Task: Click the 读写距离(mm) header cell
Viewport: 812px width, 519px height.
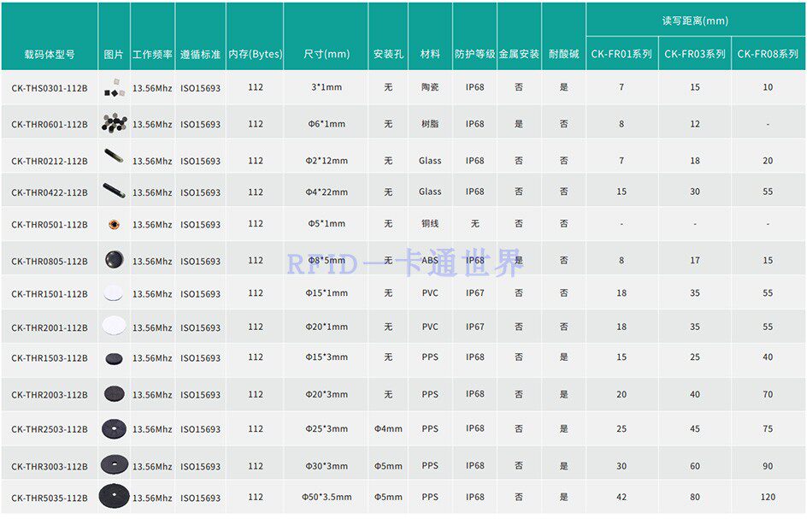Action: pyautogui.click(x=695, y=21)
